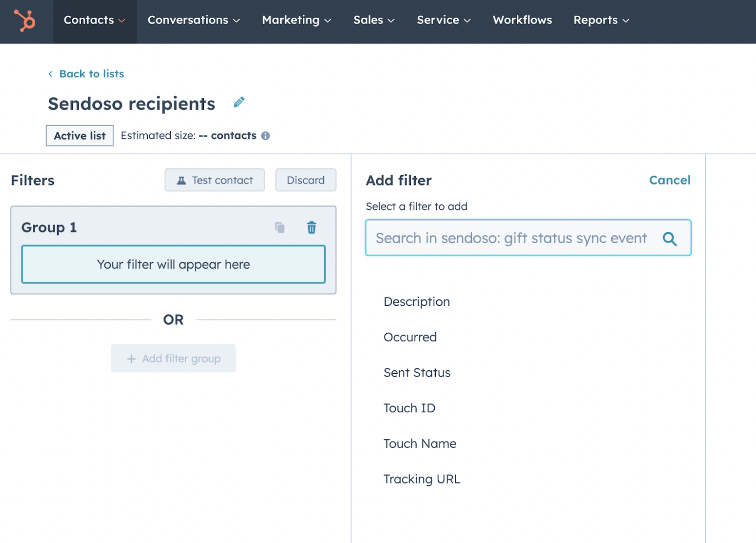The height and width of the screenshot is (543, 756).
Task: Click the plus icon on Add filter group
Action: click(x=131, y=359)
